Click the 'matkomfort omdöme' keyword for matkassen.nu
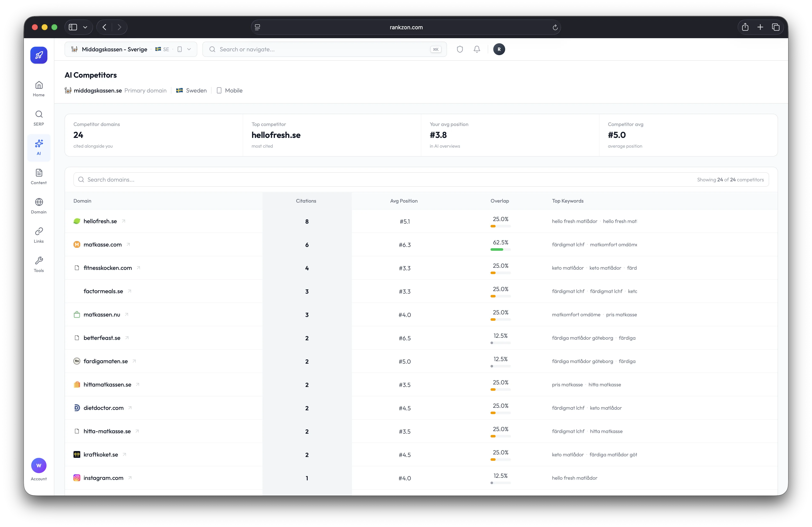The height and width of the screenshot is (527, 812). (x=576, y=315)
